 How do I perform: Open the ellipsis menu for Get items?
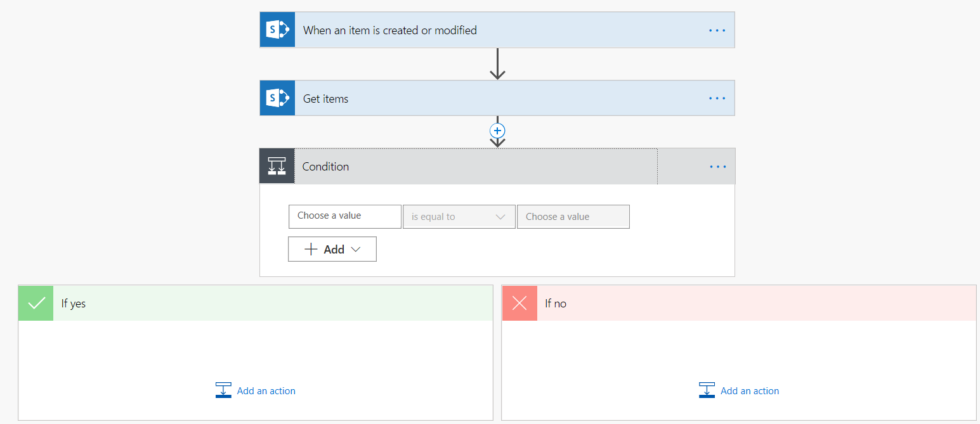pyautogui.click(x=717, y=98)
